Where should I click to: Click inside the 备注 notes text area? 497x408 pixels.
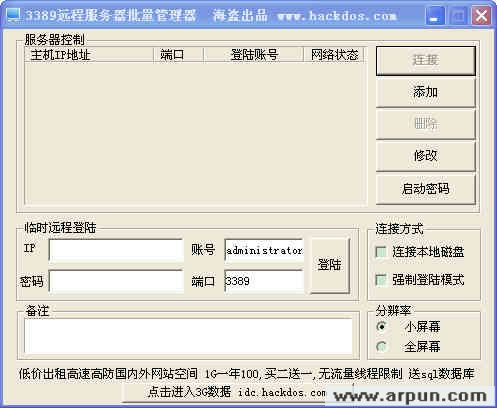188,336
